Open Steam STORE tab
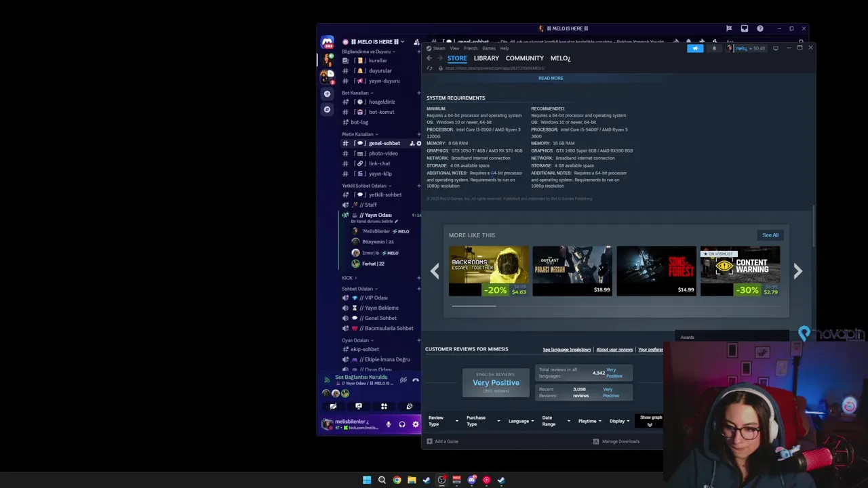The image size is (868, 488). (457, 58)
